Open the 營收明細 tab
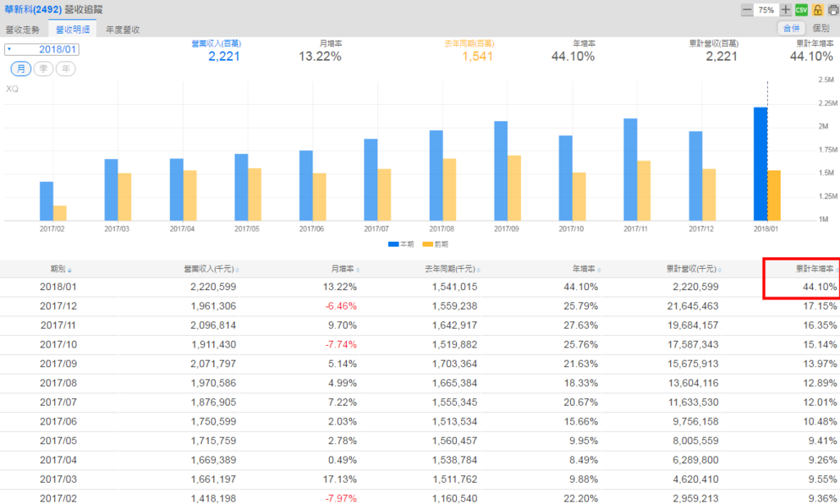This screenshot has width=840, height=504. (x=72, y=30)
